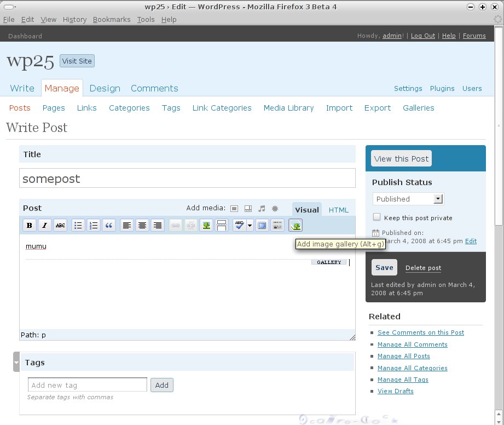Open the Publish Status dropdown

408,199
